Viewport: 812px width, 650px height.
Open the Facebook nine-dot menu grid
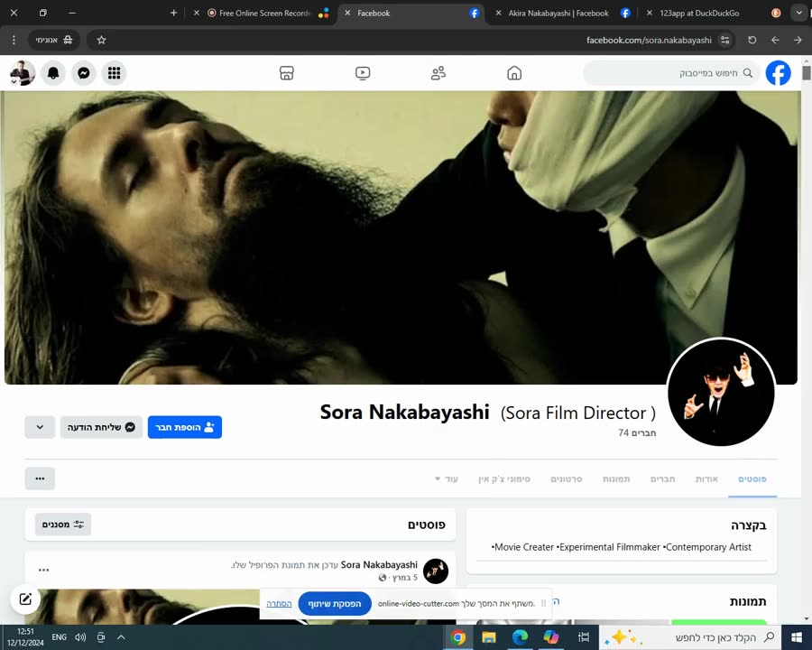click(x=114, y=73)
